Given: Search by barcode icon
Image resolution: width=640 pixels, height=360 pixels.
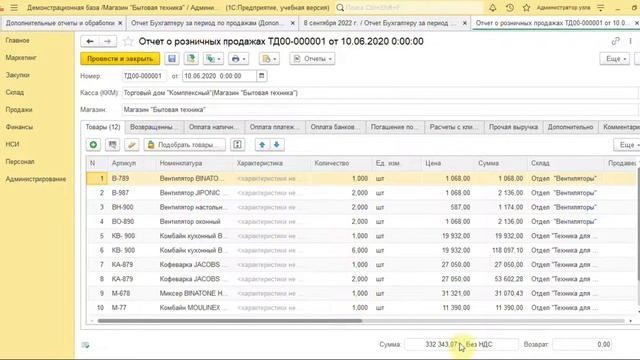Looking at the screenshot, I should (x=112, y=145).
